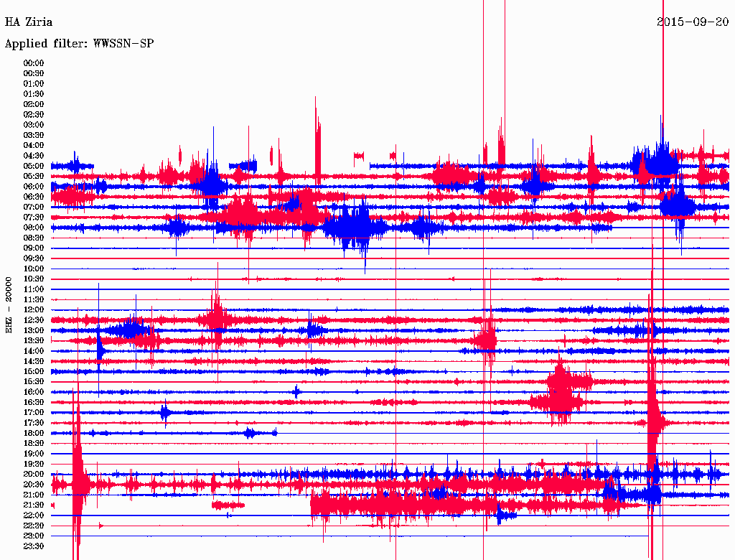The height and width of the screenshot is (560, 735).
Task: Click the 14:30 time label
Action: click(34, 362)
